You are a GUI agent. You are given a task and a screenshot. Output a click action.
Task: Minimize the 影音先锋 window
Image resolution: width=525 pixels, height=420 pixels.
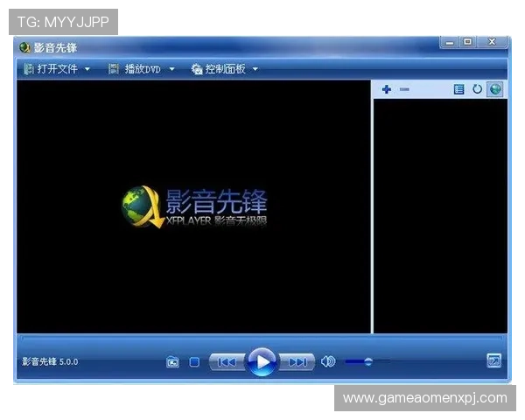click(450, 43)
